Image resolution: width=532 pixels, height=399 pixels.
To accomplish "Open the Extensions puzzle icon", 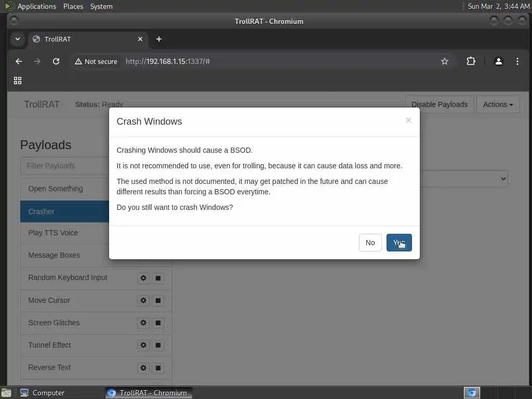I will (471, 61).
